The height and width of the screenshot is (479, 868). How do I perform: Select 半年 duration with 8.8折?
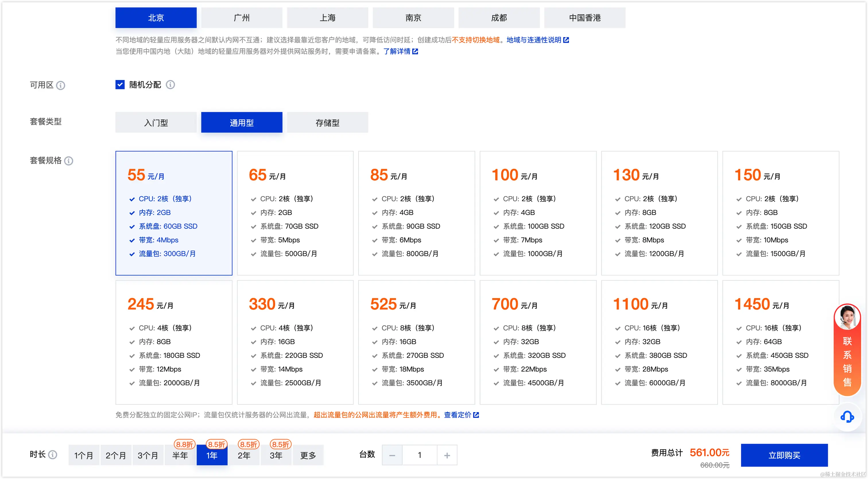click(x=180, y=455)
